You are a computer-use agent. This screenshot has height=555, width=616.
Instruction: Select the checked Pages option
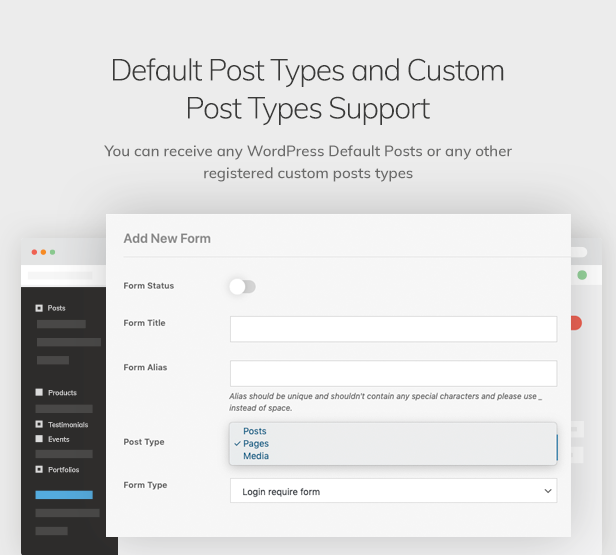255,443
